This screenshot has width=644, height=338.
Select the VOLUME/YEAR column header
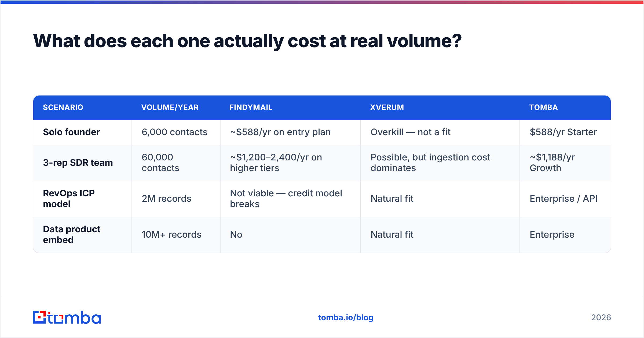[x=170, y=107]
